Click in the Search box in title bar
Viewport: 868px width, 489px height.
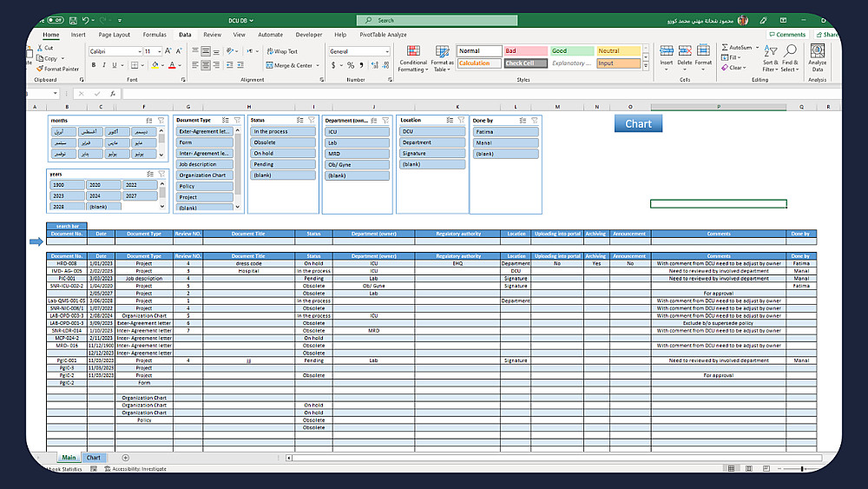click(437, 21)
